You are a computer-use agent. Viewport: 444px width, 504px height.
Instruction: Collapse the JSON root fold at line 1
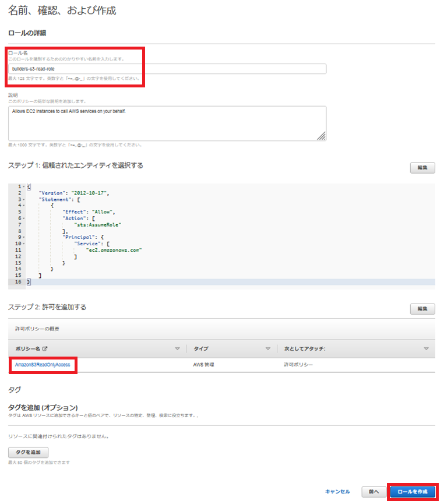[23, 186]
